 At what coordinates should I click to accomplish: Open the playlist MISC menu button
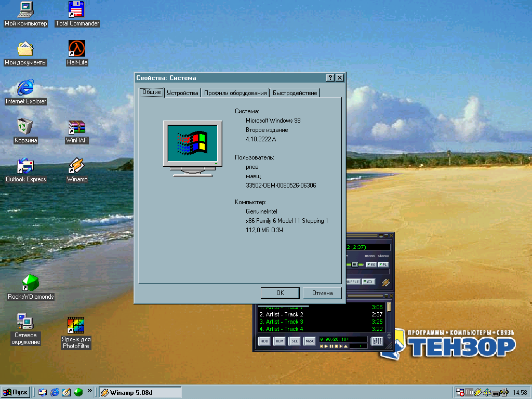click(310, 341)
